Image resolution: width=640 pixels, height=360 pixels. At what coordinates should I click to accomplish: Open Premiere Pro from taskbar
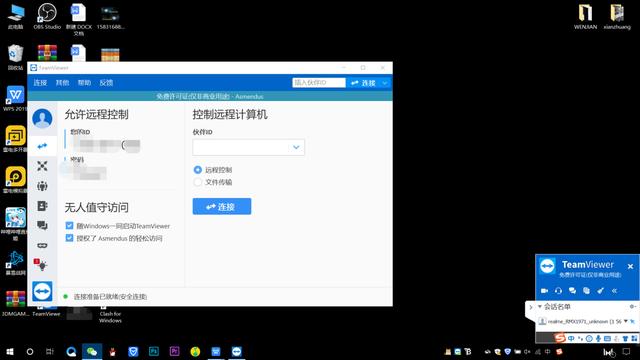(174, 351)
